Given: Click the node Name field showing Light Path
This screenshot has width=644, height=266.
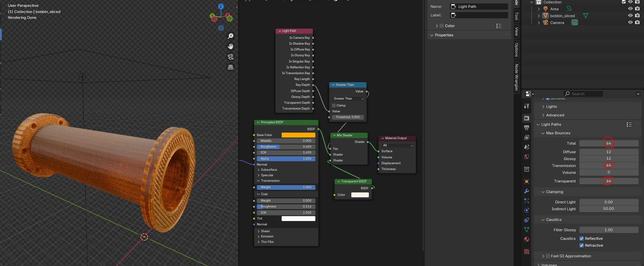Looking at the screenshot, I should click(479, 7).
